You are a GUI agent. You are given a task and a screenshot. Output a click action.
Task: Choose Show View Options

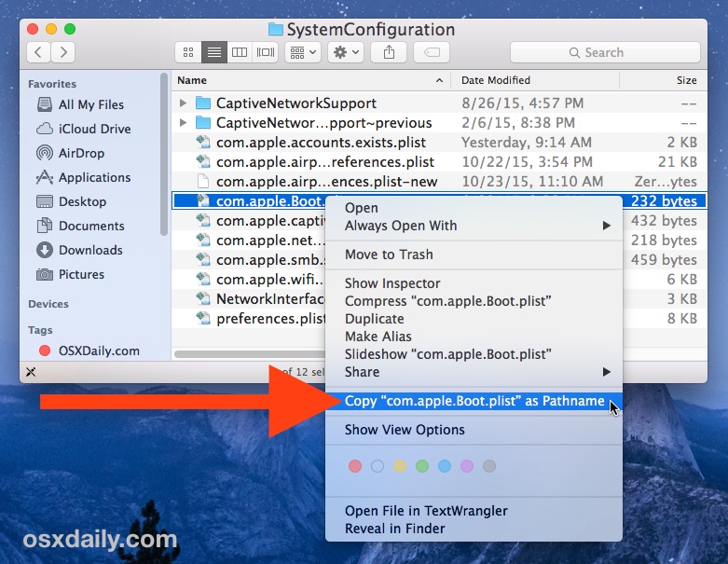click(474, 430)
